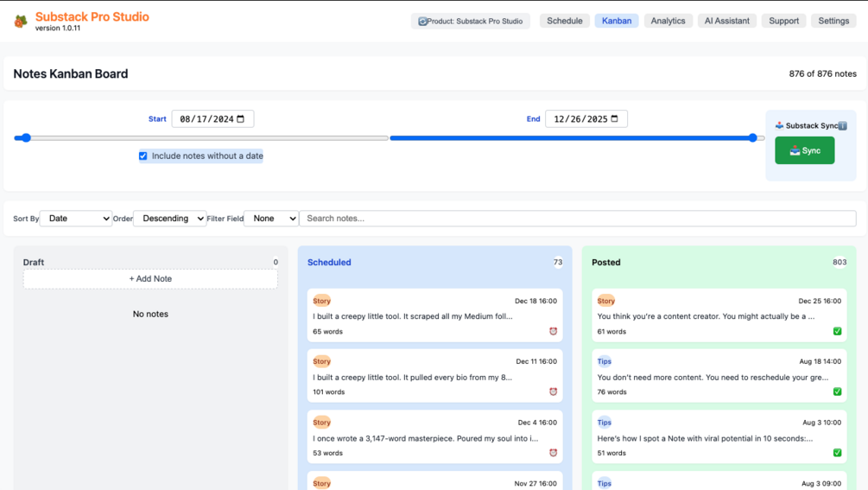
Task: Click the End date field 12/26/2025
Action: [x=586, y=119]
